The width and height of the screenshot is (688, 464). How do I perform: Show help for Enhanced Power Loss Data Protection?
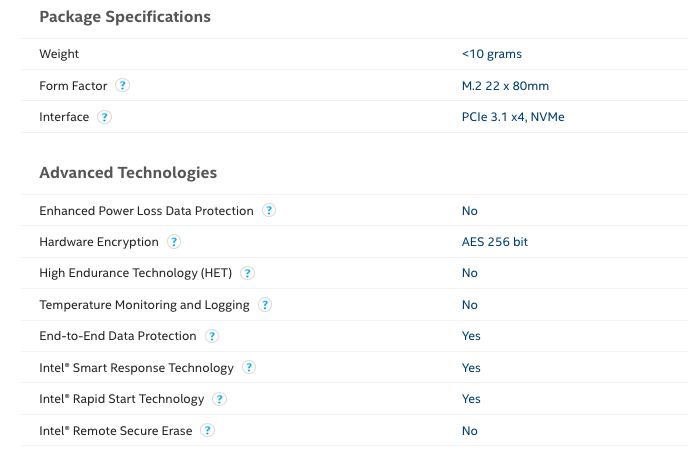pos(269,211)
